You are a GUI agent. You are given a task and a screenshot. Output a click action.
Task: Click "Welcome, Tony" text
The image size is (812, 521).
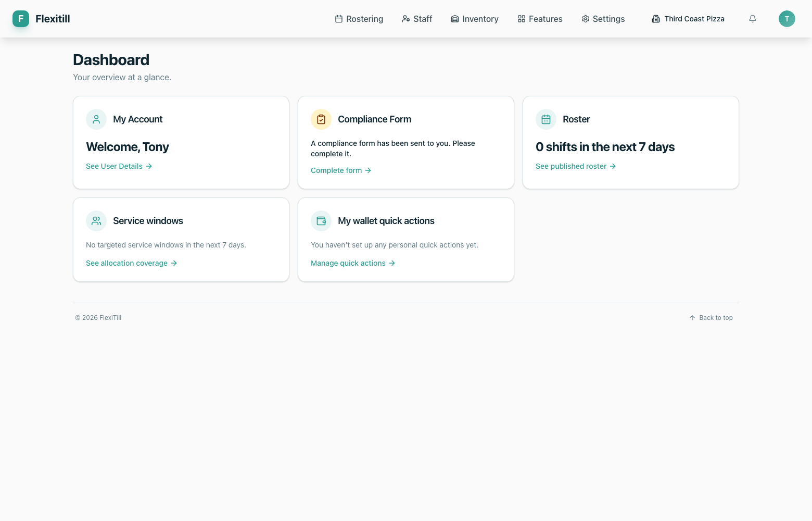[128, 147]
